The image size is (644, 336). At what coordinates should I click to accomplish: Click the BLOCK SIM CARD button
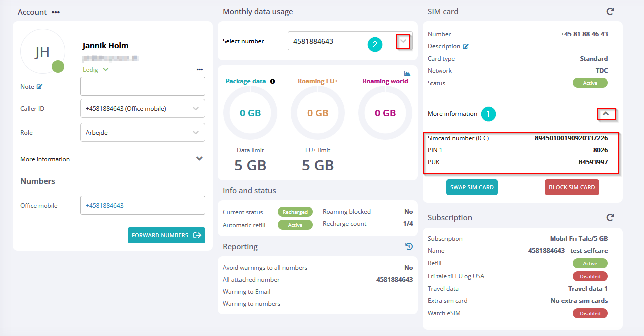(572, 187)
